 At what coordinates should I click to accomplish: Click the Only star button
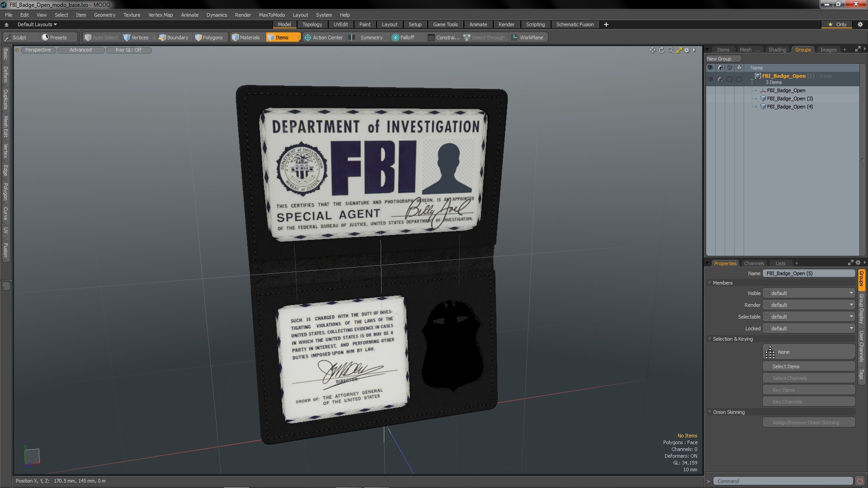click(837, 24)
